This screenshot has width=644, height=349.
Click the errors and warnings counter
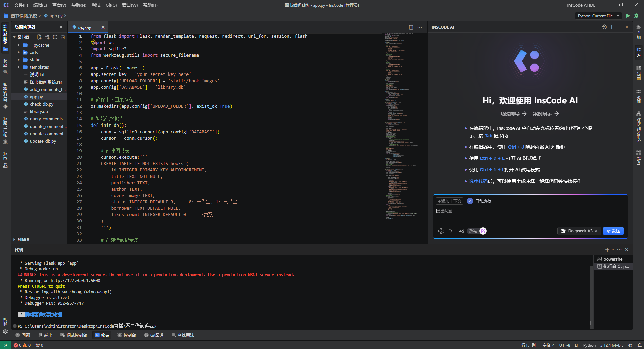coord(22,345)
